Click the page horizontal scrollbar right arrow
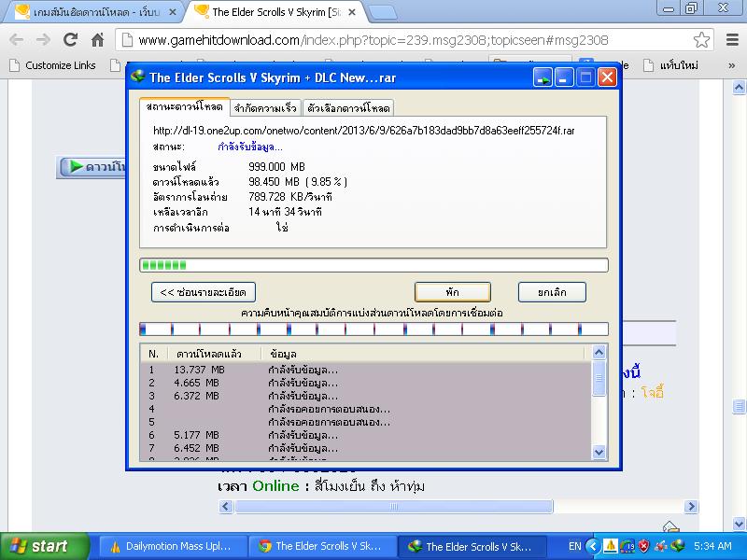Image resolution: width=747 pixels, height=560 pixels. [x=691, y=506]
